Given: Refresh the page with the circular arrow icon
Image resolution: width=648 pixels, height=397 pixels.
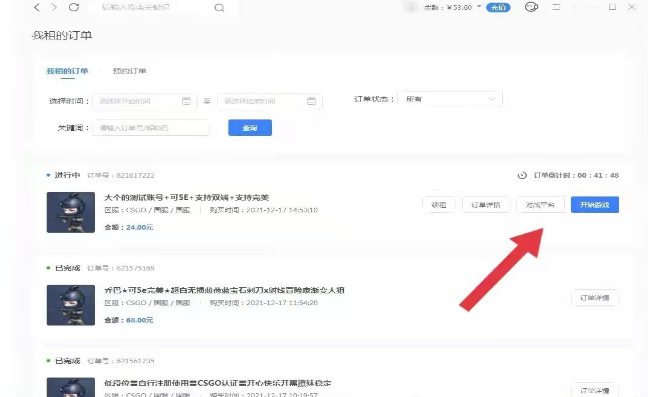Looking at the screenshot, I should coord(74,7).
